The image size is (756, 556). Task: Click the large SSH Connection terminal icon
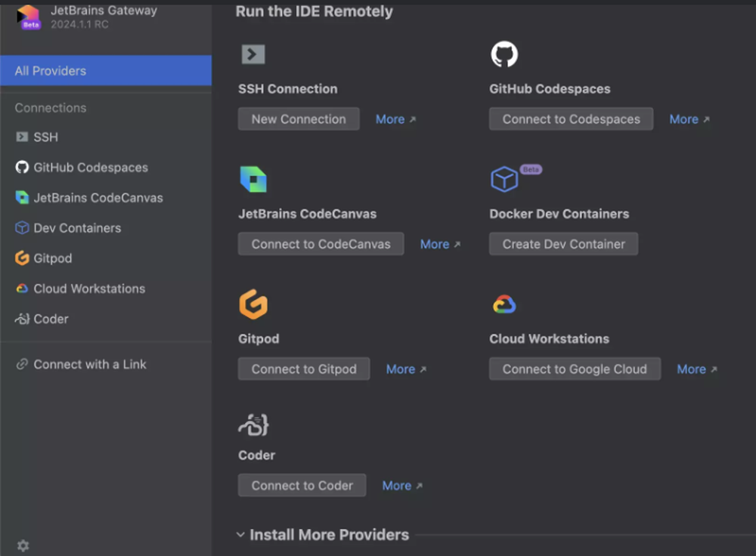tap(253, 54)
